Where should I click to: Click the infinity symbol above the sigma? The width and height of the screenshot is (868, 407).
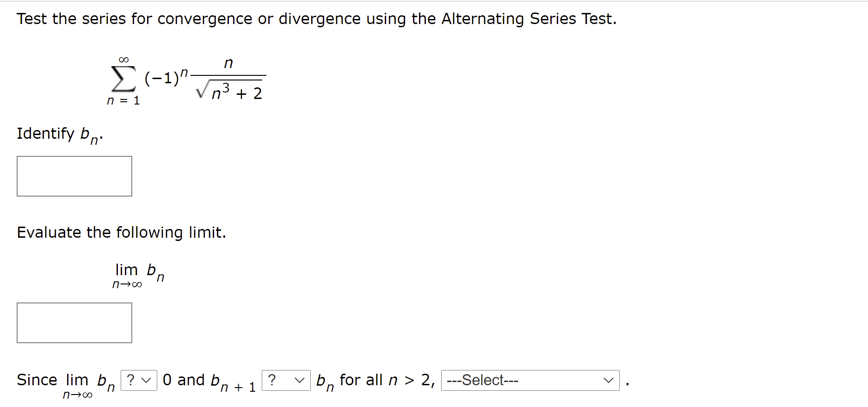pyautogui.click(x=123, y=60)
